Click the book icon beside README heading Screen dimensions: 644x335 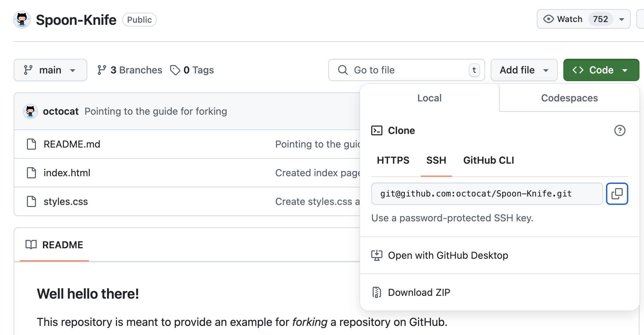31,245
